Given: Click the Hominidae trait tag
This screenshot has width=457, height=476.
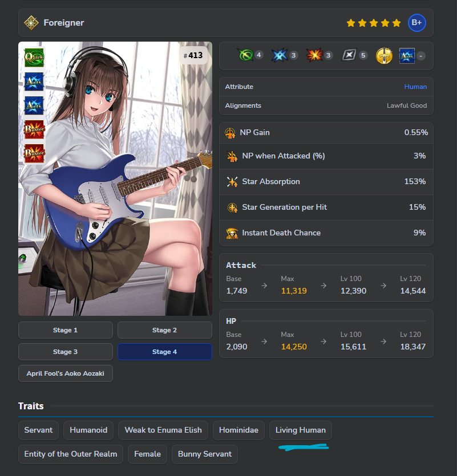Looking at the screenshot, I should point(238,430).
